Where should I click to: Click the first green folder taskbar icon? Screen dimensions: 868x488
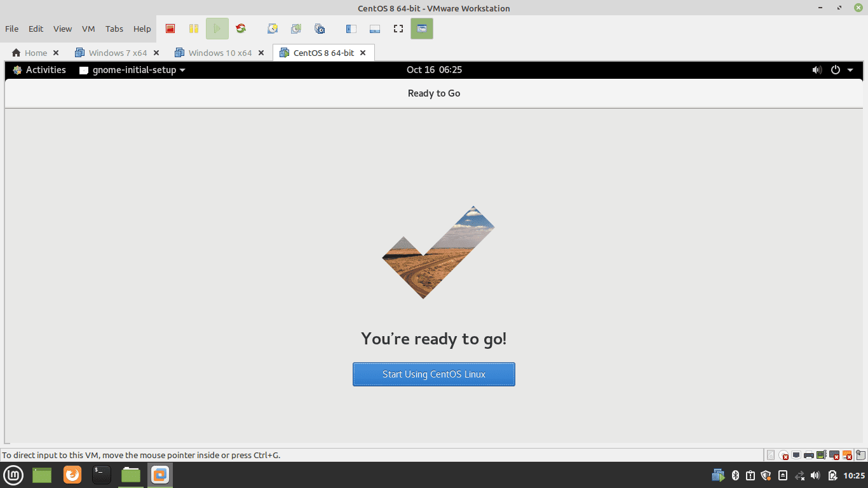click(42, 475)
